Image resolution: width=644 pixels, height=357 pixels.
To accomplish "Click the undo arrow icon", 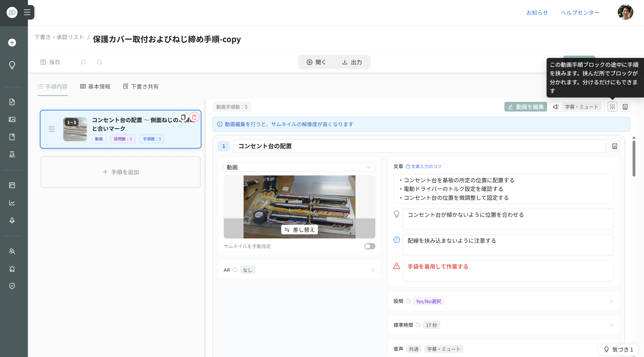I will pyautogui.click(x=83, y=62).
